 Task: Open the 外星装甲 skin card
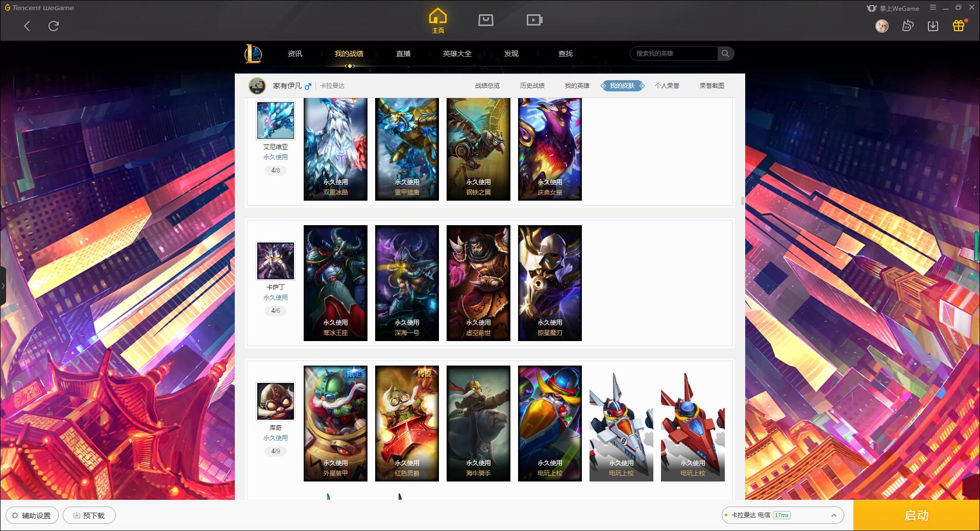(x=335, y=423)
